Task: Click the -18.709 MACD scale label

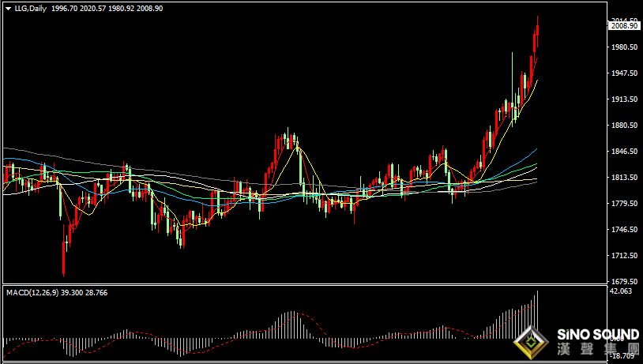Action: coord(622,356)
